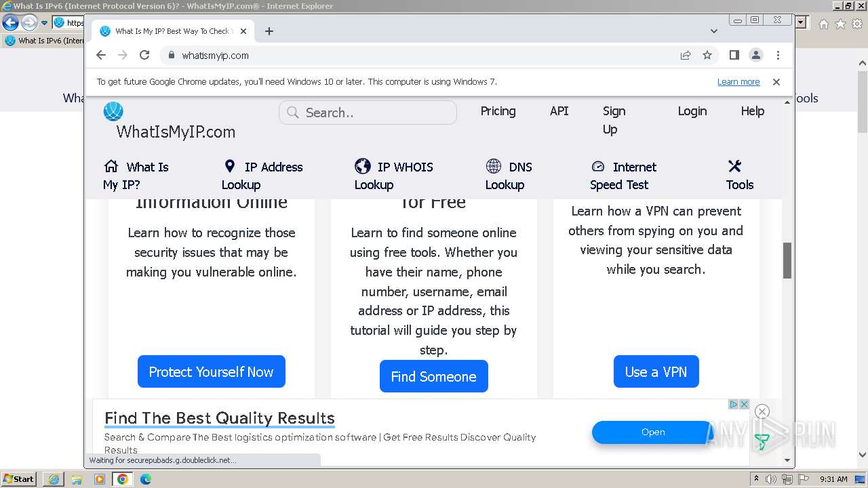Screen dimensions: 868x488
Task: Open the Internet Explorer home icon
Action: (824, 24)
